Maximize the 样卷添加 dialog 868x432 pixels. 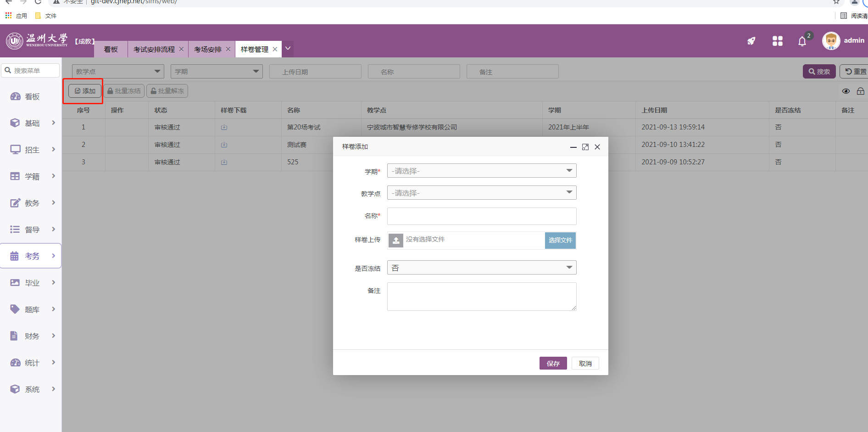(x=585, y=147)
